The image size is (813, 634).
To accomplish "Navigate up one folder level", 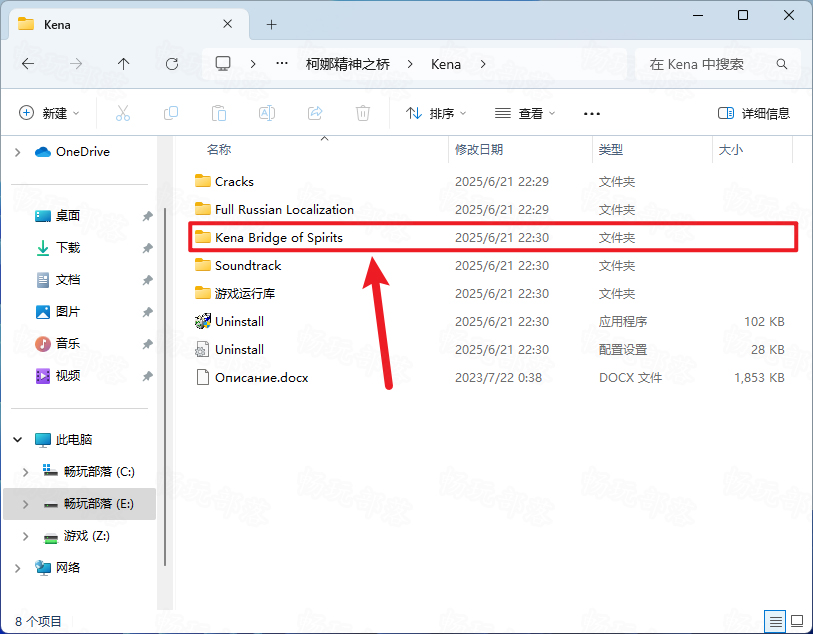I will pos(123,64).
